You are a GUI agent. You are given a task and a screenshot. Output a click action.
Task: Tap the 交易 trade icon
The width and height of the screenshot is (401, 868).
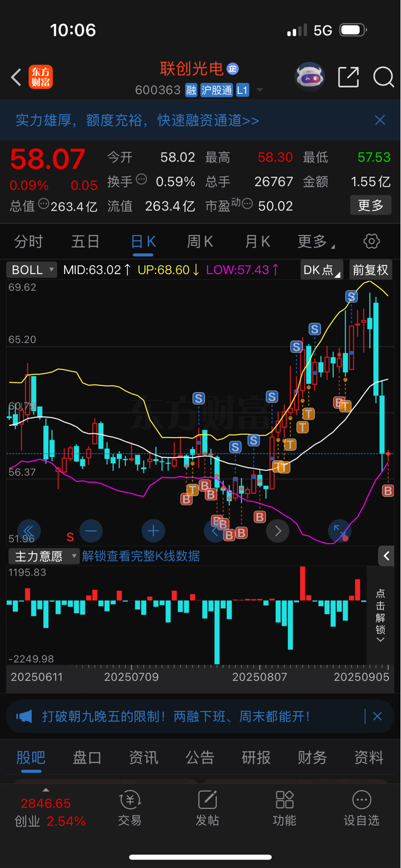[x=130, y=809]
